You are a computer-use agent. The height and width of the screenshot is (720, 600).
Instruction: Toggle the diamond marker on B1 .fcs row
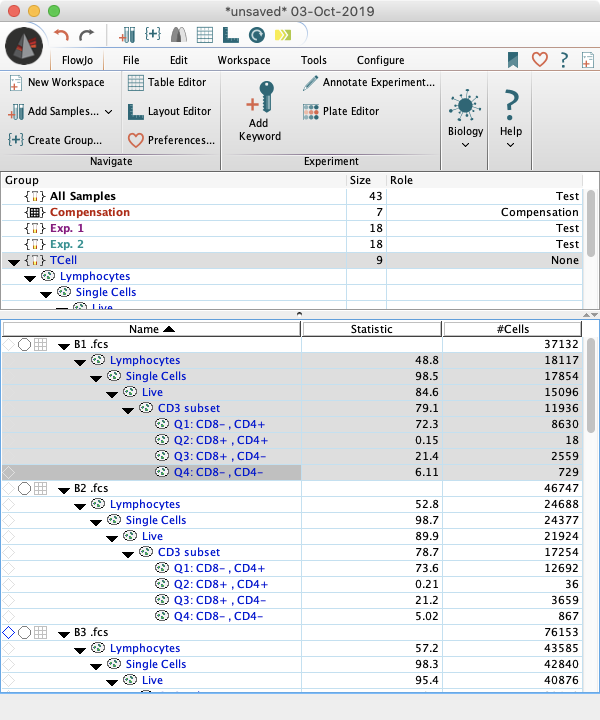click(x=9, y=344)
